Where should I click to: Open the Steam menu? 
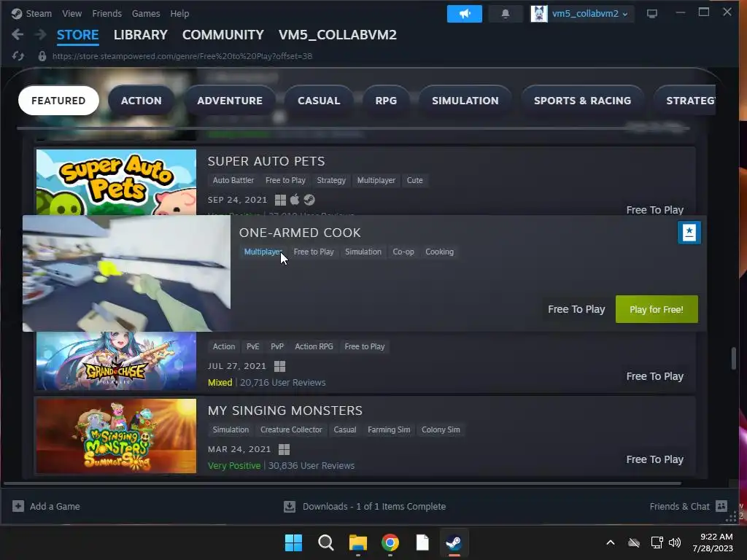pos(39,13)
